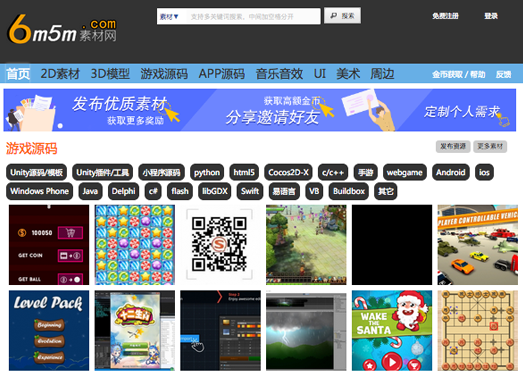Open the 登录 login link
The height and width of the screenshot is (375, 523).
491,16
